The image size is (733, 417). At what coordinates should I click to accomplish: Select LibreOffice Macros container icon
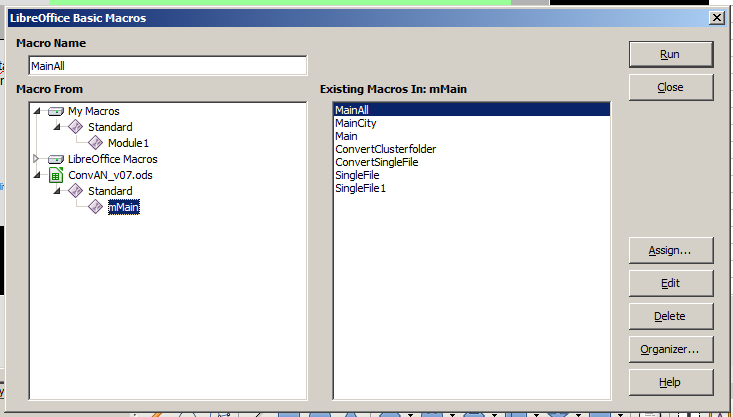(x=56, y=159)
